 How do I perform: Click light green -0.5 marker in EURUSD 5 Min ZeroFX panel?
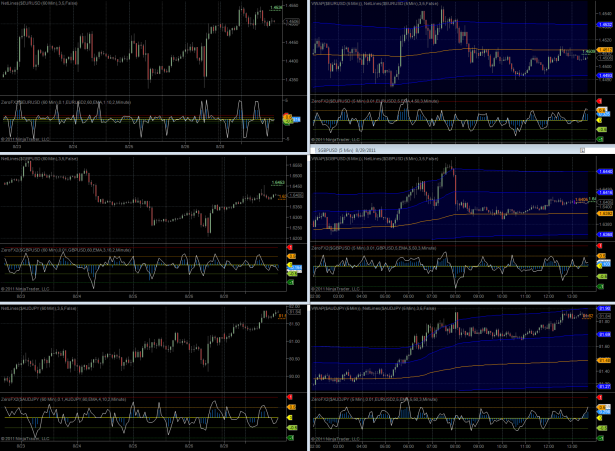(x=601, y=129)
